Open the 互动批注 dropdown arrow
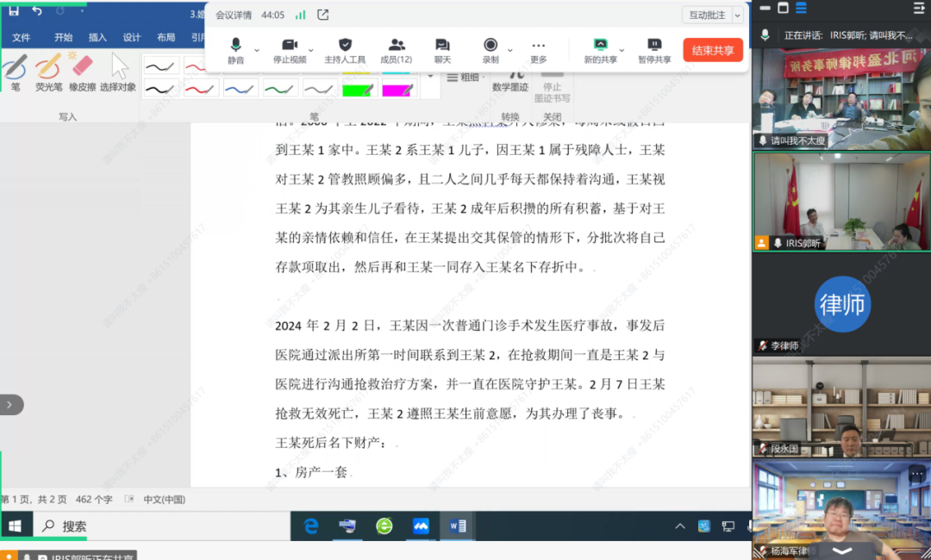Screen dimensions: 931x560 pyautogui.click(x=740, y=15)
